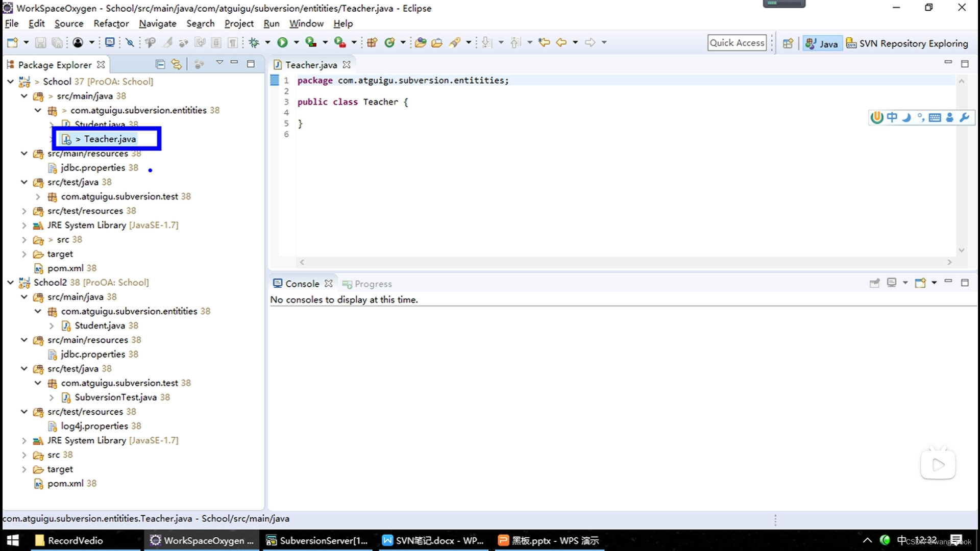Image resolution: width=980 pixels, height=551 pixels.
Task: Open SubversionServer window from taskbar
Action: tap(317, 540)
